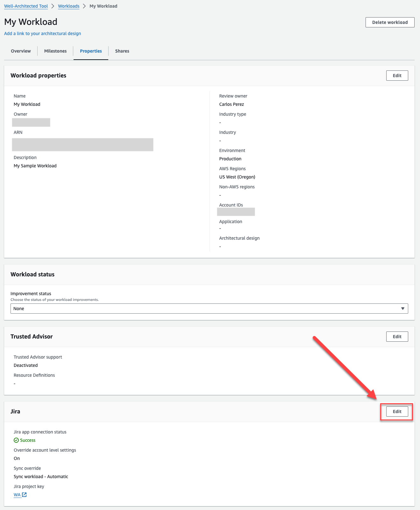
Task: Click breadcrumb chevron after Workloads
Action: (x=84, y=6)
